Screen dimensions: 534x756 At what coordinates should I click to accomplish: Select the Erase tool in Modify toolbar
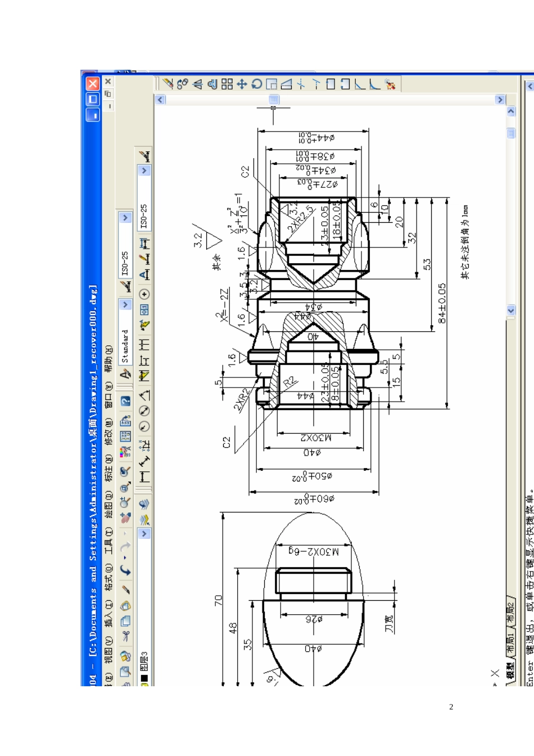tap(168, 84)
